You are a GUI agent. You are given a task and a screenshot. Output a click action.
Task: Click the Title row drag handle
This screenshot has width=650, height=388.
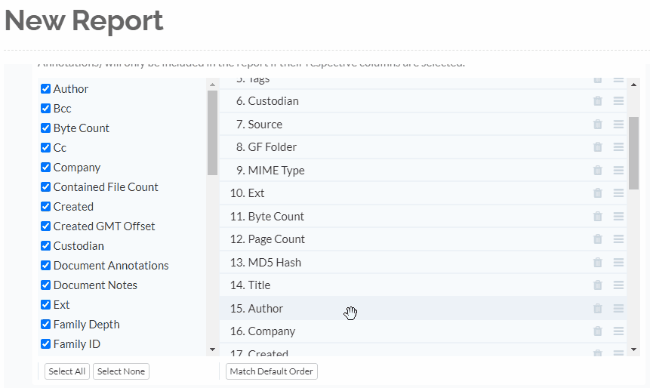click(618, 285)
